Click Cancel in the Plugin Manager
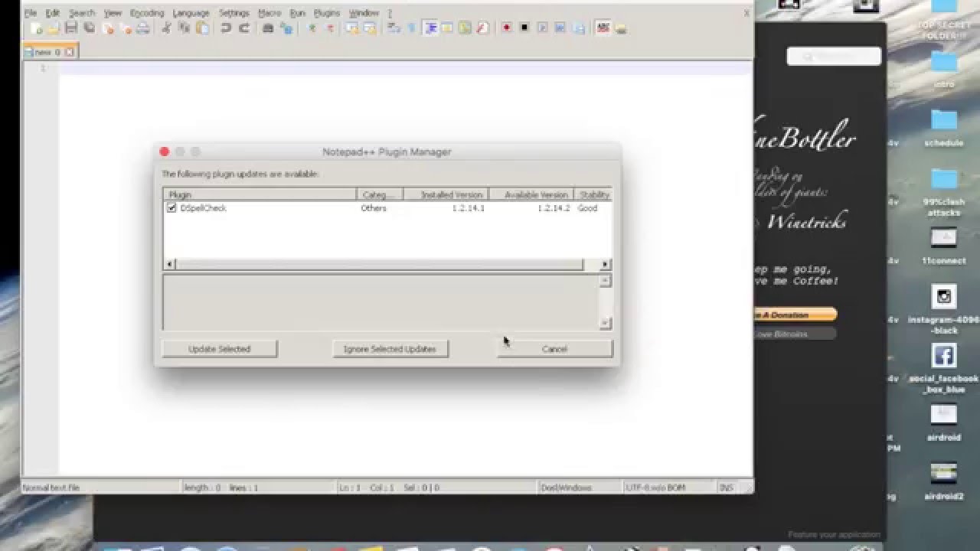 point(554,349)
